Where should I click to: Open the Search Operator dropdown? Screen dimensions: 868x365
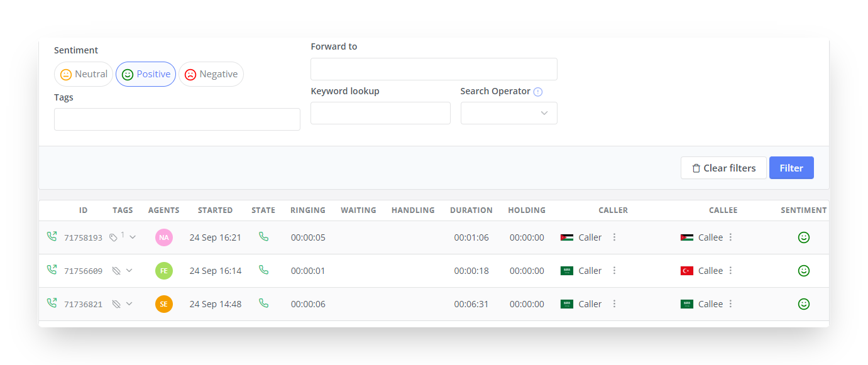click(508, 113)
